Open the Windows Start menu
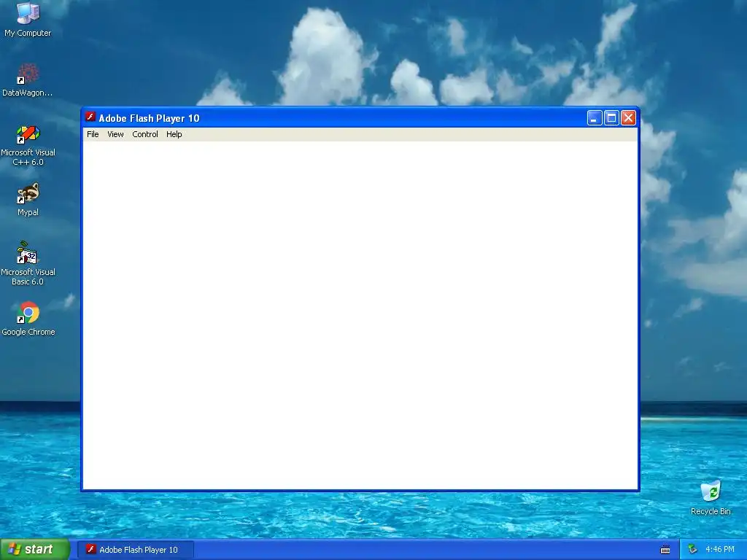747x560 pixels. point(35,550)
